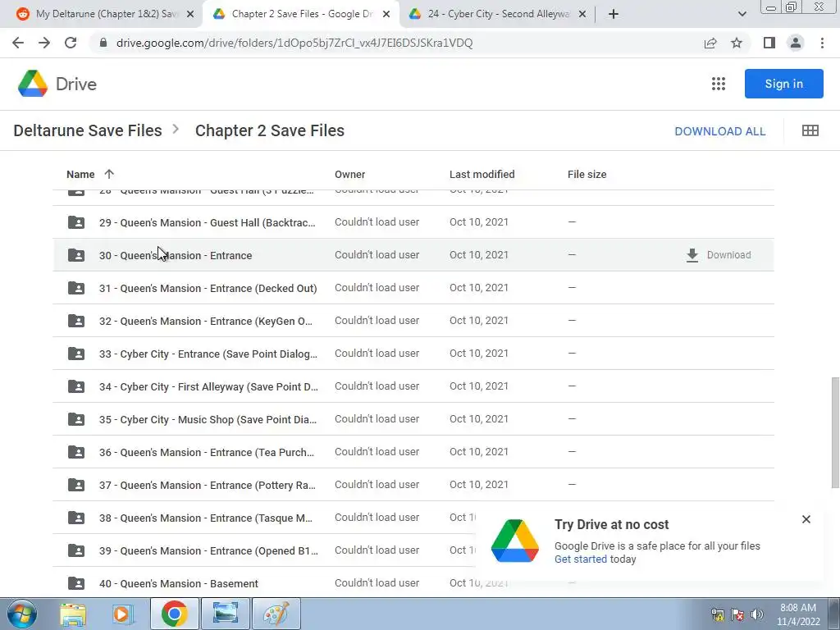
Task: Click the network tray icon
Action: 717,614
